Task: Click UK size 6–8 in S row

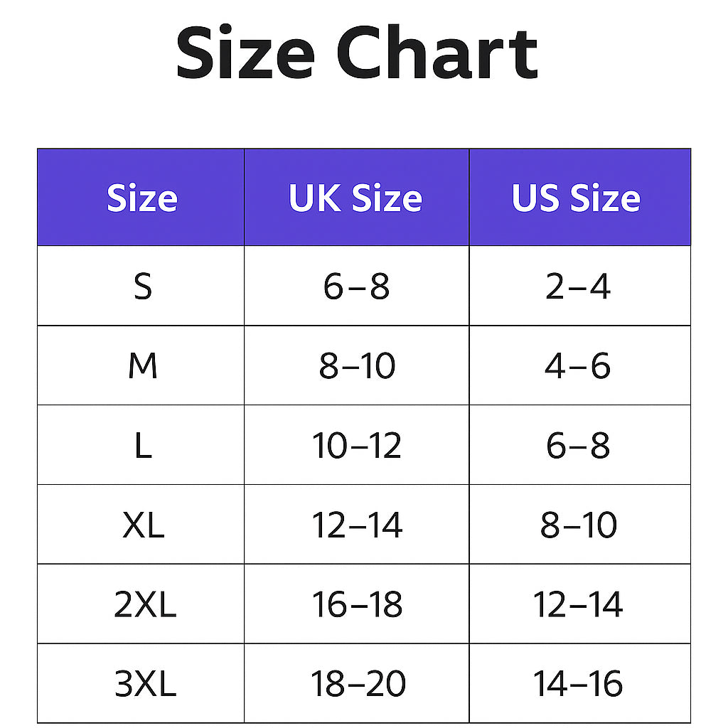Action: click(x=356, y=287)
